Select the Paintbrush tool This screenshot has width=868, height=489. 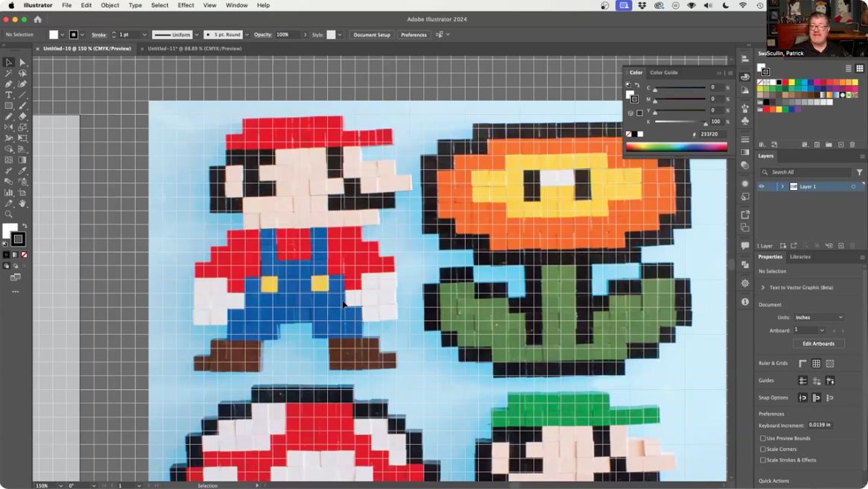[x=22, y=106]
